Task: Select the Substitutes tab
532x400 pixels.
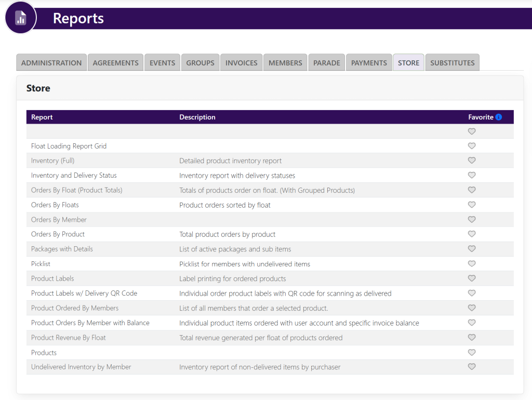Action: (452, 63)
